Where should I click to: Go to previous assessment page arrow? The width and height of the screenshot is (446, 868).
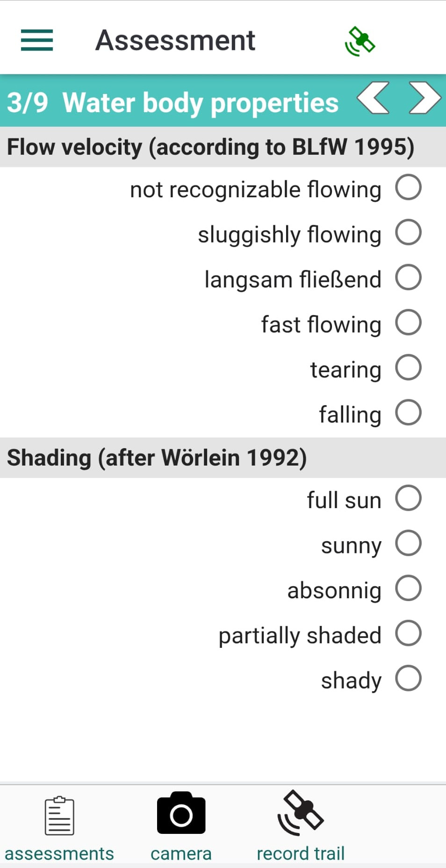pos(373,98)
